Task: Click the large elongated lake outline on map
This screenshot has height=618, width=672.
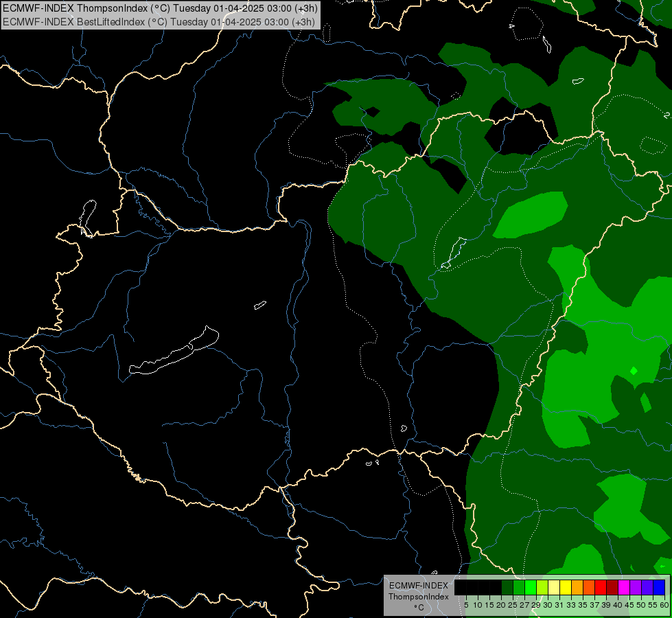Action: point(174,350)
